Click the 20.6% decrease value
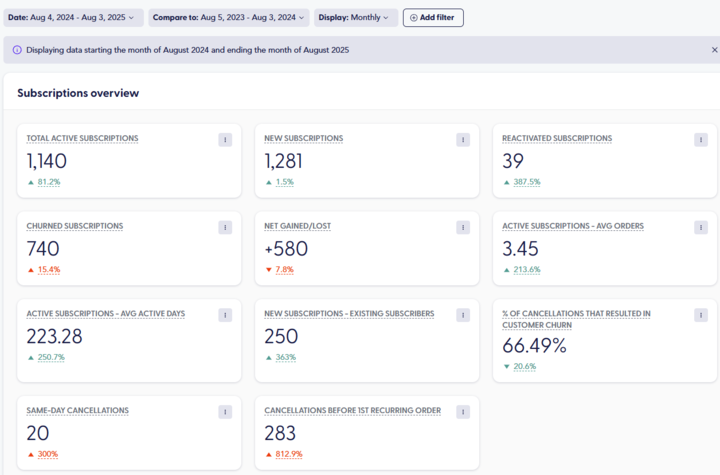The image size is (720, 475). click(x=524, y=367)
